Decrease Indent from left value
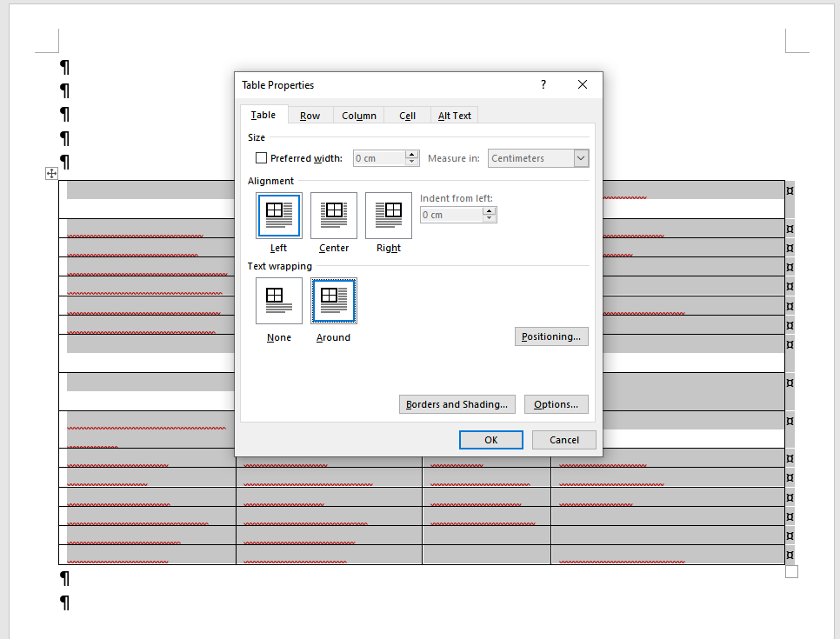 (489, 218)
